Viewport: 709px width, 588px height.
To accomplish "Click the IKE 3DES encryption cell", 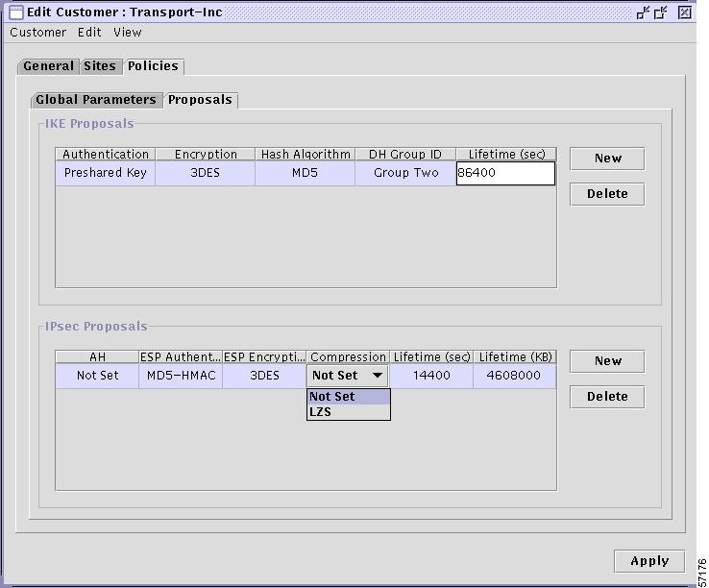I will tap(206, 173).
